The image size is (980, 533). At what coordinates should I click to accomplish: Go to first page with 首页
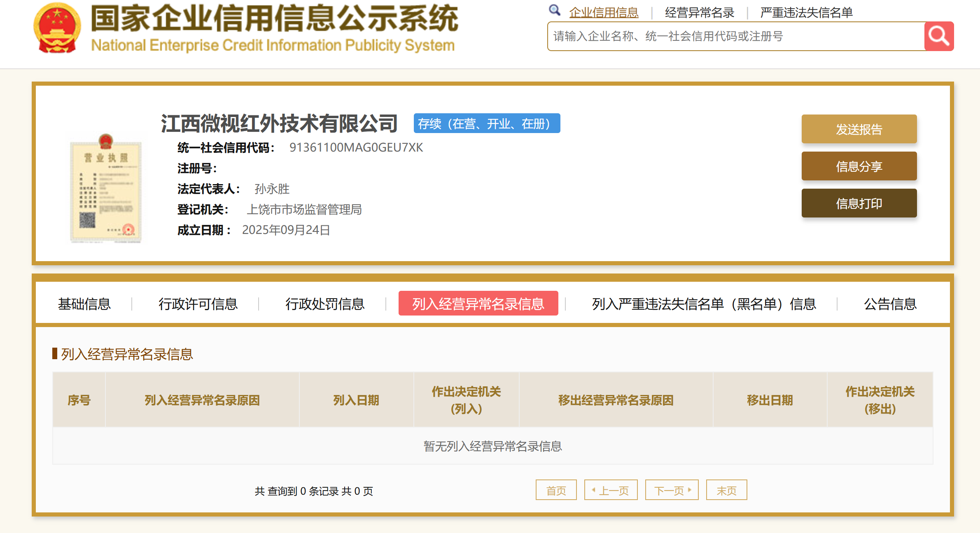(556, 490)
